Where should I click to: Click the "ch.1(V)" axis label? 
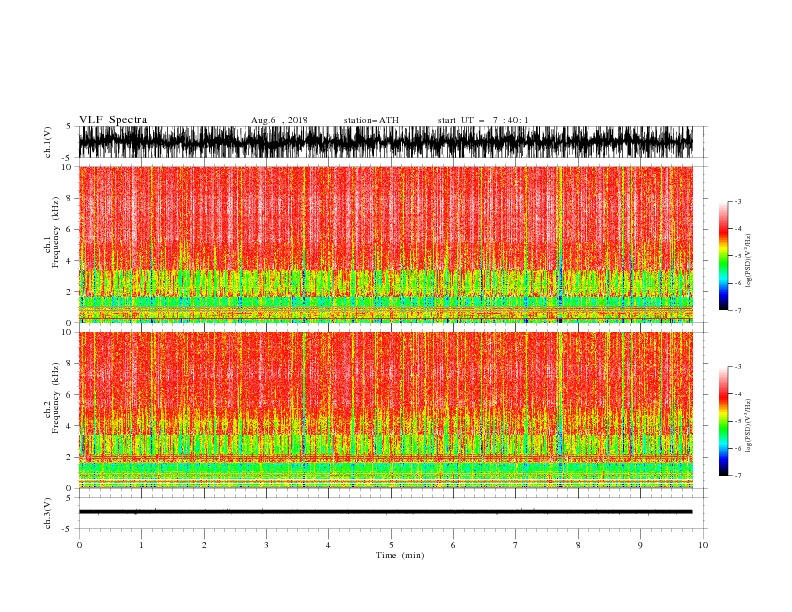48,142
